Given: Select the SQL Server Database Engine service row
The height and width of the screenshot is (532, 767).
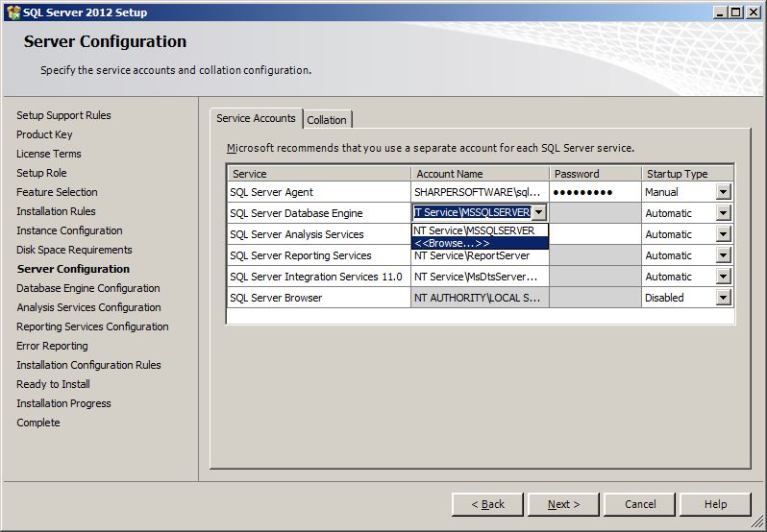Looking at the screenshot, I should [x=319, y=213].
